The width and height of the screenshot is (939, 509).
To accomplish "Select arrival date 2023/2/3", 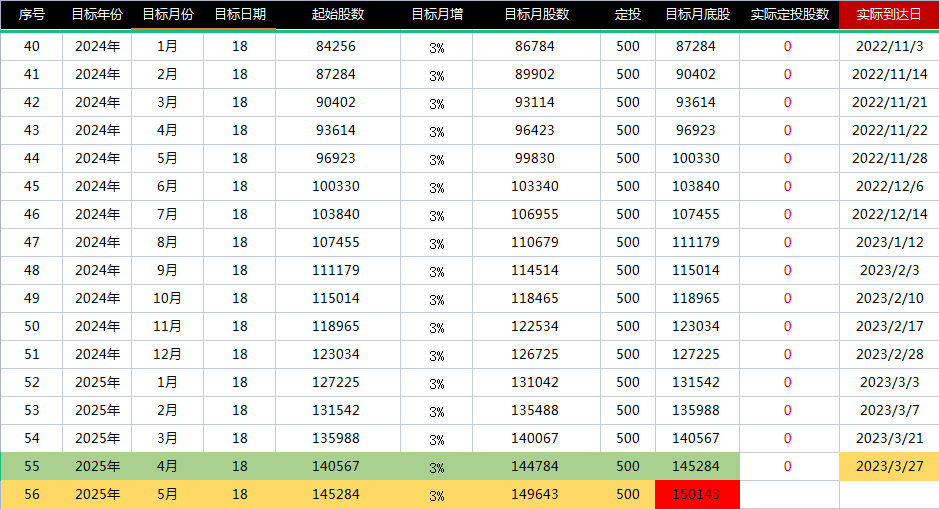I will [x=889, y=270].
